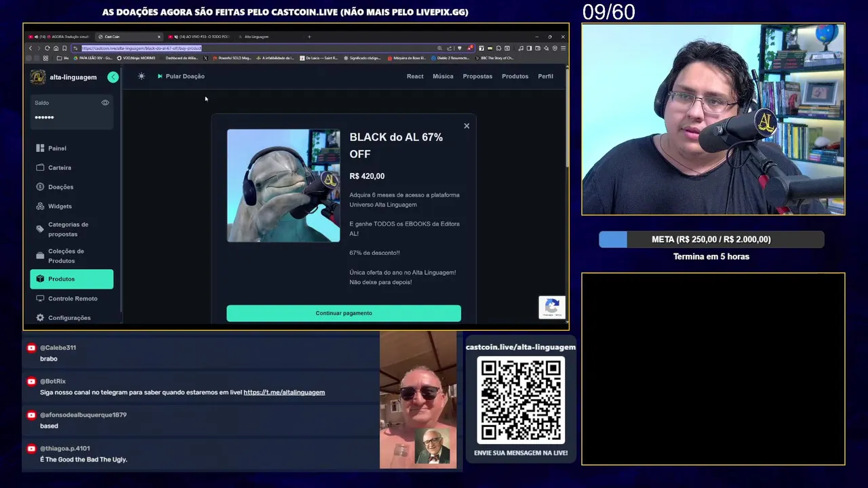Open Propostas in top navigation
The height and width of the screenshot is (488, 868).
[477, 76]
